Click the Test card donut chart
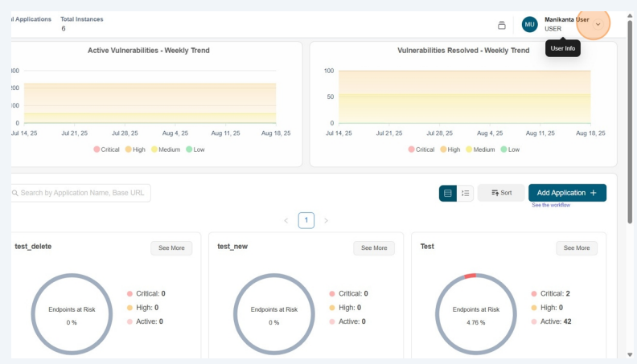The width and height of the screenshot is (637, 364). click(475, 313)
